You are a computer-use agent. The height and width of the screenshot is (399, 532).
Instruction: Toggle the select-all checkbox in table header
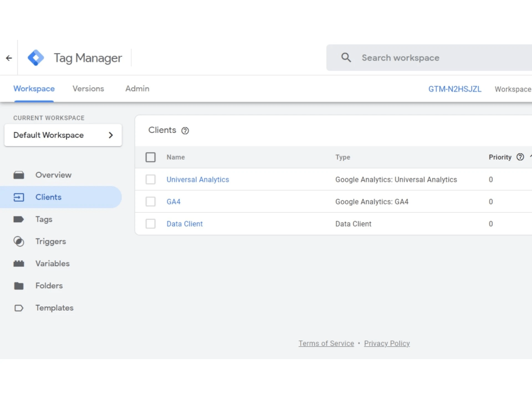pyautogui.click(x=151, y=157)
